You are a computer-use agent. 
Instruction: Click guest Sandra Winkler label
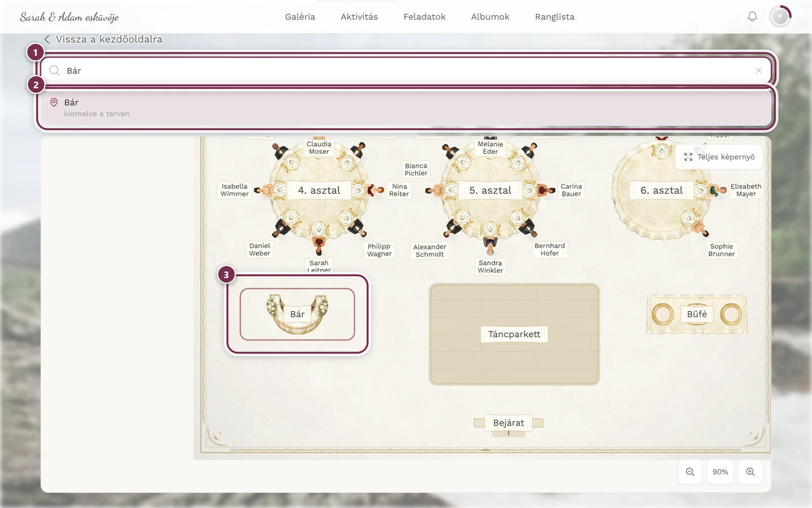491,266
